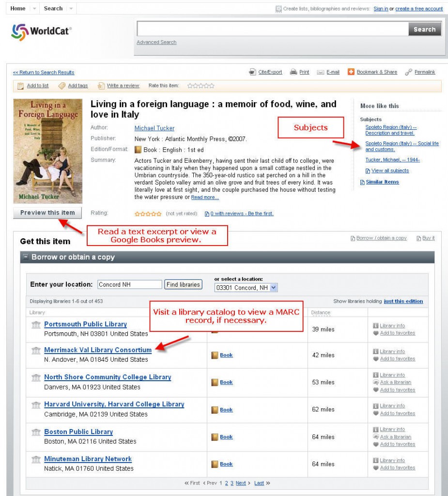
Task: Open Harvard College Library link
Action: pos(114,404)
